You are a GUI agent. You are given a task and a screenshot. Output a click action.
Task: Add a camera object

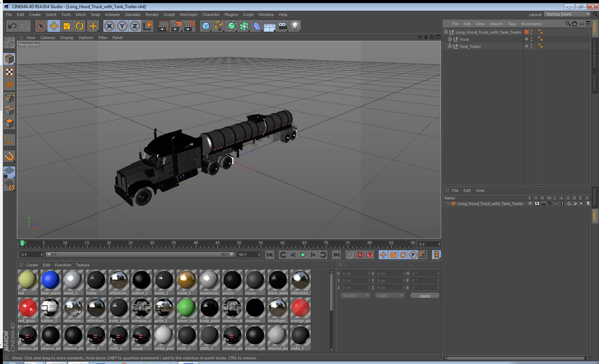[282, 26]
